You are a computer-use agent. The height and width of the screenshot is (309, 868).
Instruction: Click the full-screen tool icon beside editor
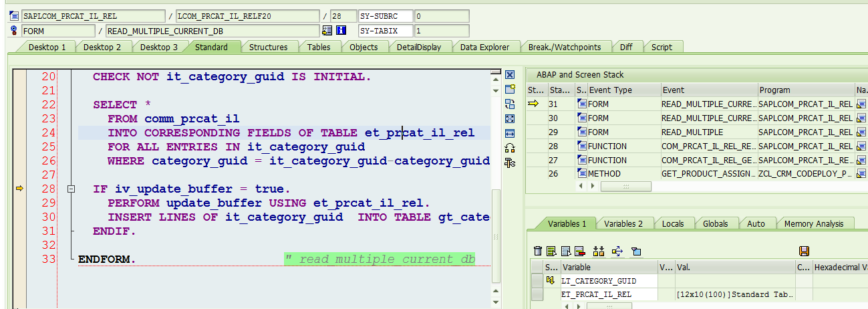[510, 118]
